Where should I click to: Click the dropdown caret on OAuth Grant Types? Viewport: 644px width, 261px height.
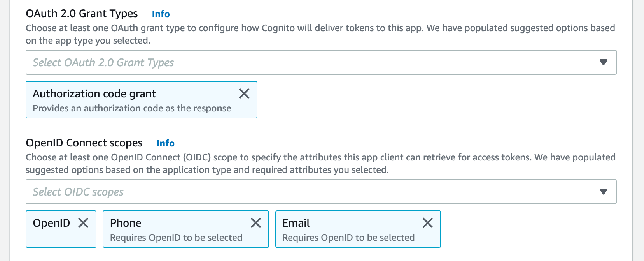point(602,62)
